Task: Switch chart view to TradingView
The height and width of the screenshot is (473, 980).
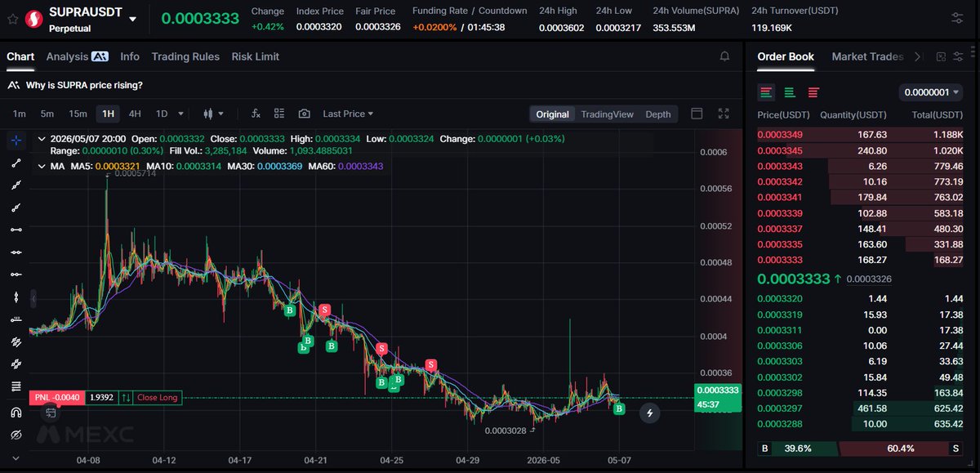Action: [607, 114]
